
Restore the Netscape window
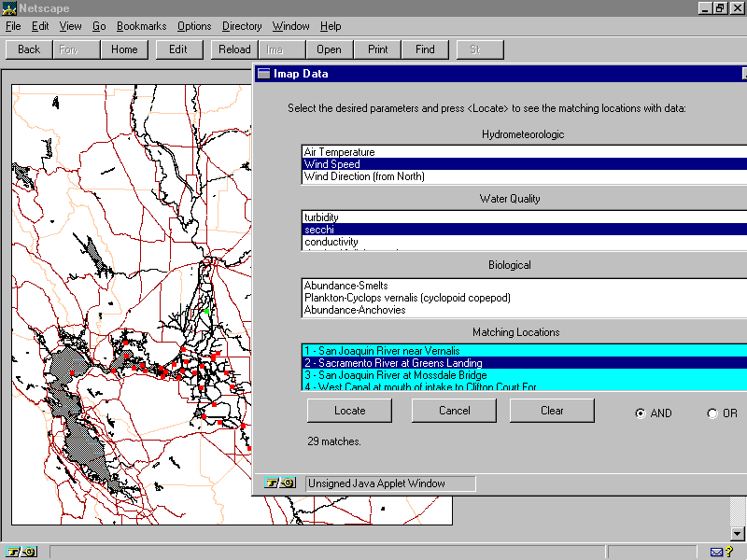(720, 8)
